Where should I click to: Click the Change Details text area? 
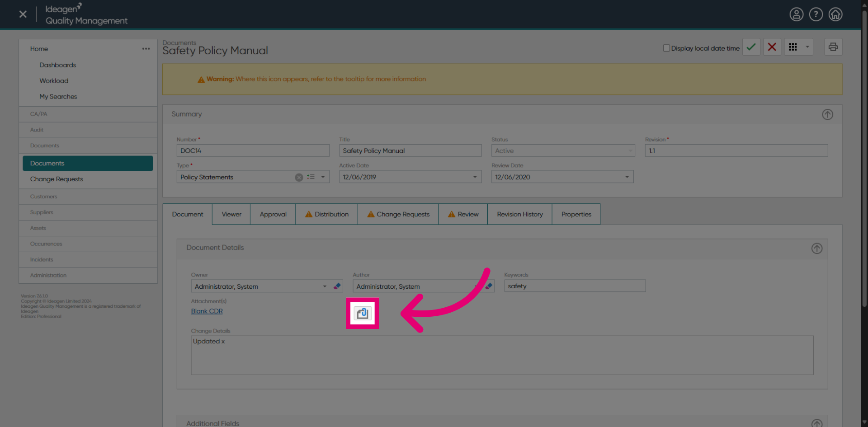click(x=502, y=355)
